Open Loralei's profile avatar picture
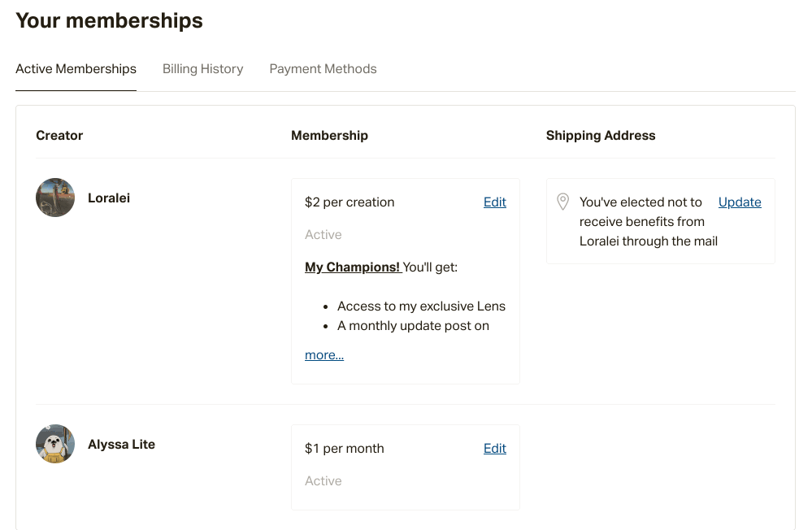 click(55, 198)
